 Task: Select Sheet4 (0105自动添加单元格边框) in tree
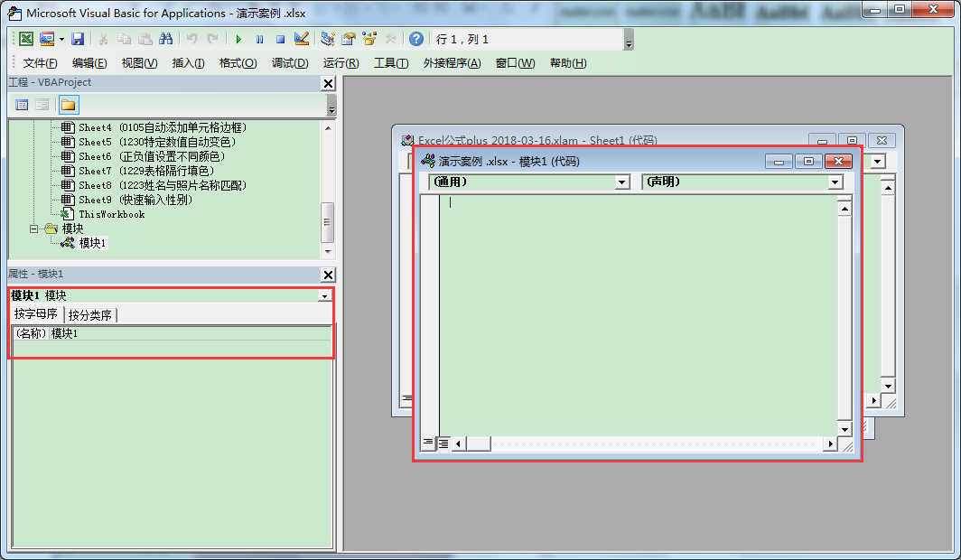163,127
